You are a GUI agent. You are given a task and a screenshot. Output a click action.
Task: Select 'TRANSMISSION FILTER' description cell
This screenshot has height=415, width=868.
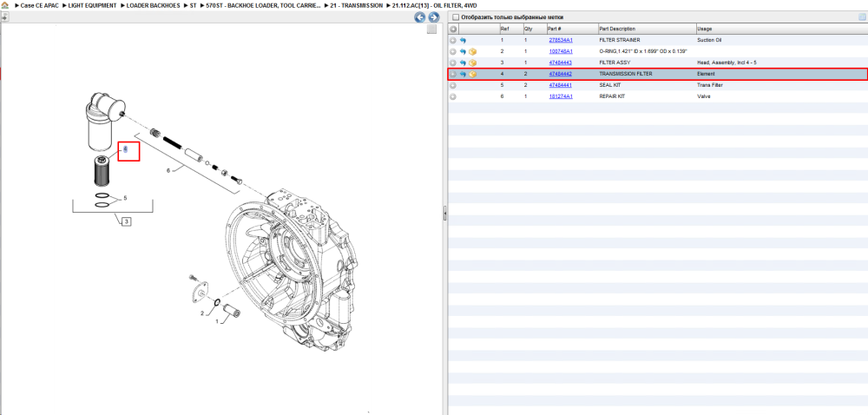click(x=626, y=74)
